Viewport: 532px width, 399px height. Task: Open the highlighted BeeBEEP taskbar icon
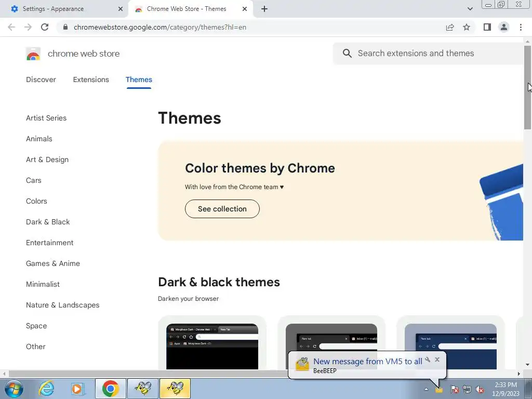(175, 389)
